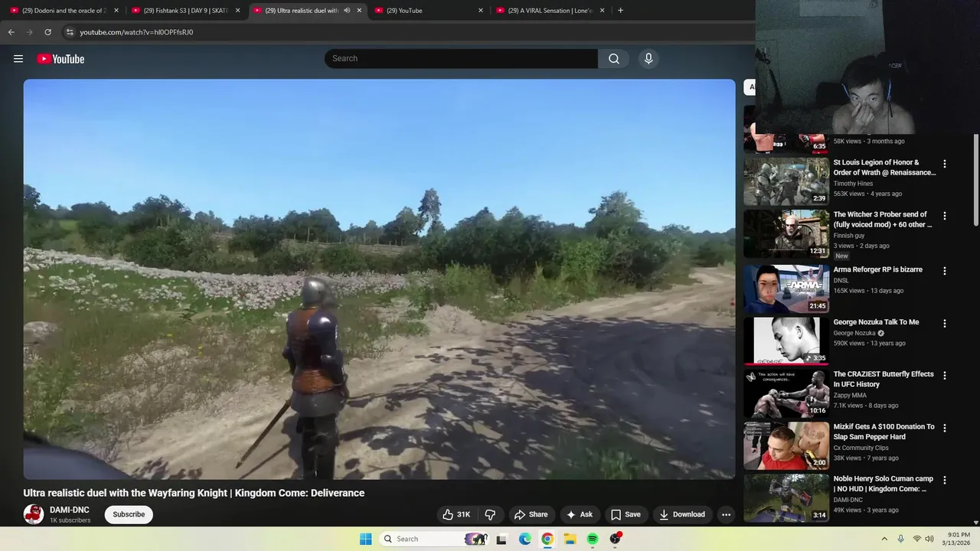The image size is (980, 551).
Task: Click Finnish guy channel name
Action: coord(848,236)
